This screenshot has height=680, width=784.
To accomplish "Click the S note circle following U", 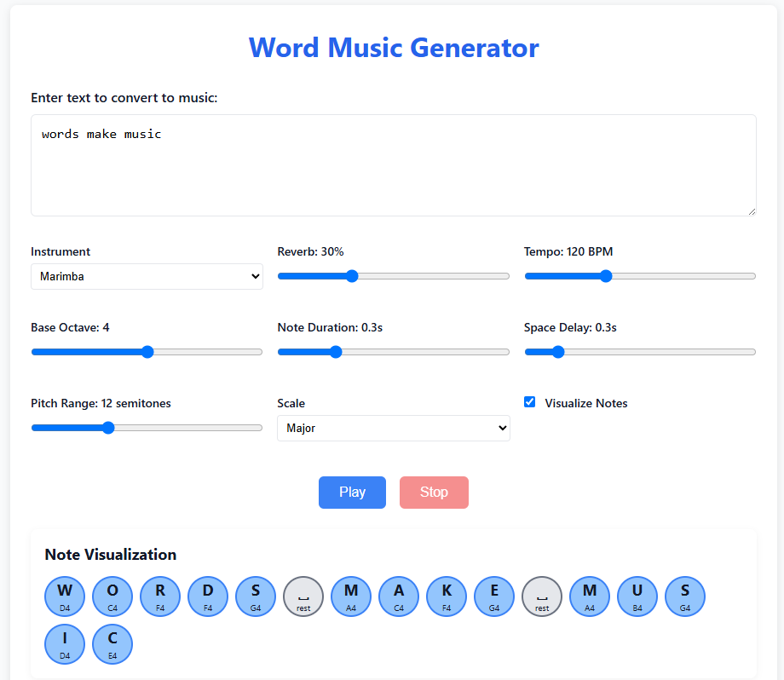I will click(x=685, y=596).
